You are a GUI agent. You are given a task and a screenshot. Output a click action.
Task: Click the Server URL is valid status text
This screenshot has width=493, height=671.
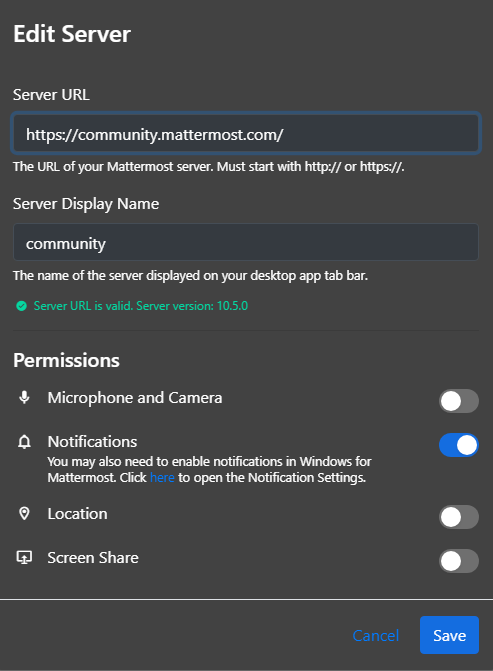click(x=140, y=306)
